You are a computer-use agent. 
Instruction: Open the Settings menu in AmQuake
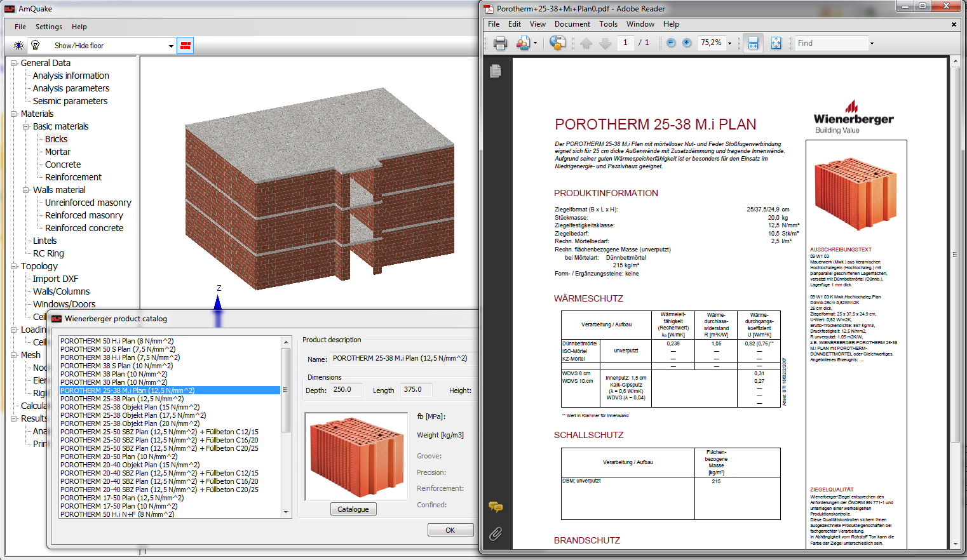tap(49, 27)
